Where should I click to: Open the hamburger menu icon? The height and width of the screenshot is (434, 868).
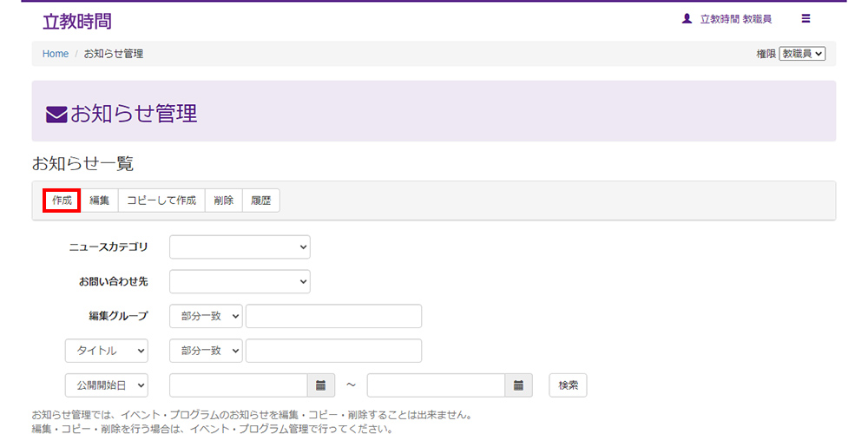(x=806, y=18)
